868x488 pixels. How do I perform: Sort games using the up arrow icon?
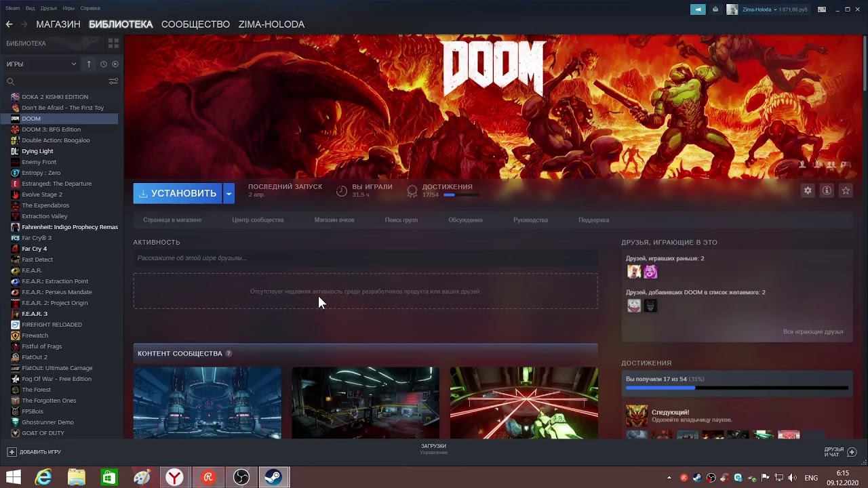coord(89,64)
